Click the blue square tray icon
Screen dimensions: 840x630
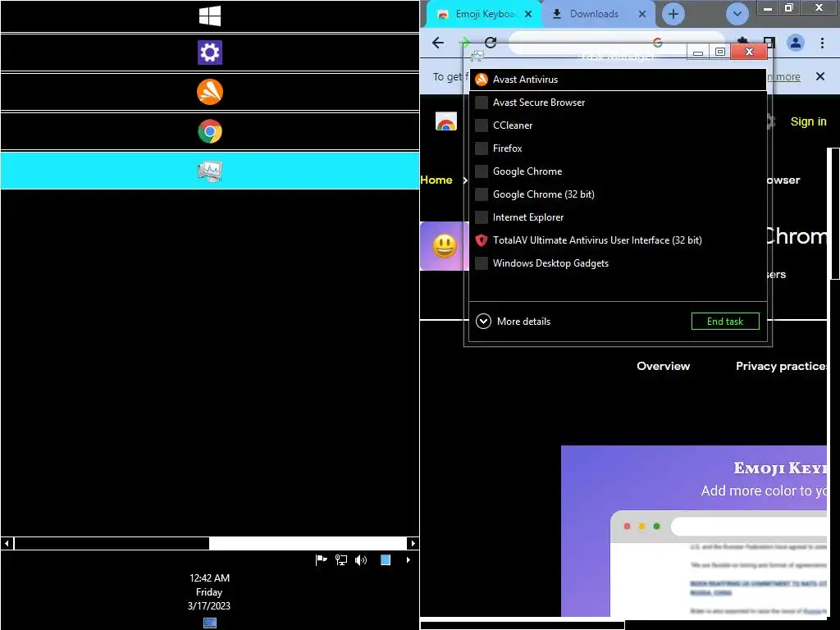click(x=386, y=559)
